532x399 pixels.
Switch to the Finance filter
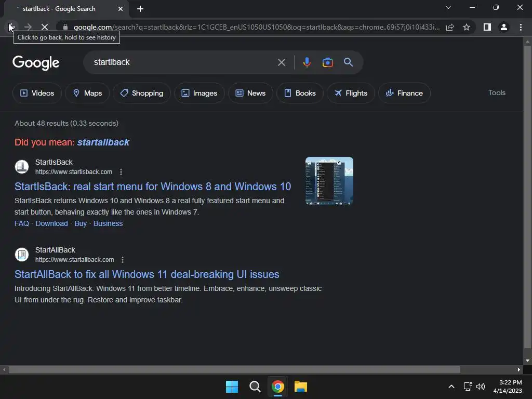tap(404, 93)
